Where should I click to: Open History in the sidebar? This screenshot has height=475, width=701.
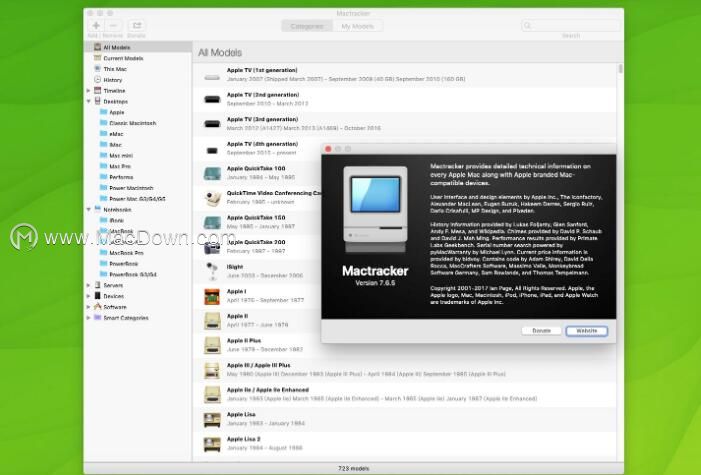(112, 80)
